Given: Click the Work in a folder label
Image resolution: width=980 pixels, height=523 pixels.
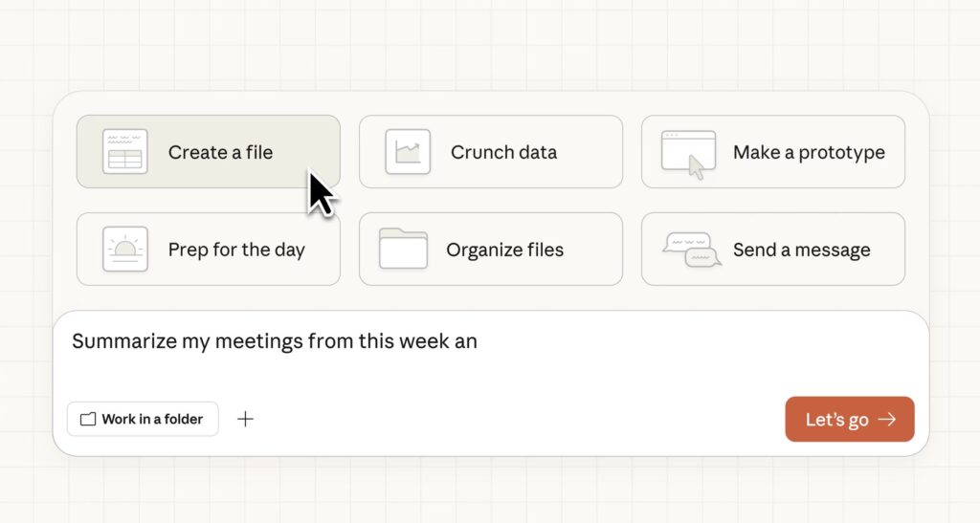Looking at the screenshot, I should (x=152, y=419).
